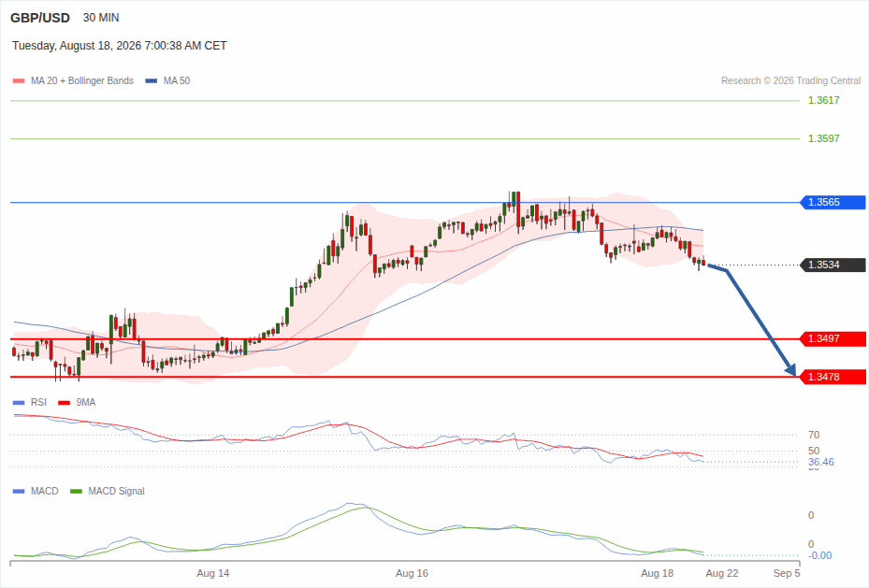Click the 30 MIN timeframe label
Screen dimensions: 869x588
click(101, 18)
